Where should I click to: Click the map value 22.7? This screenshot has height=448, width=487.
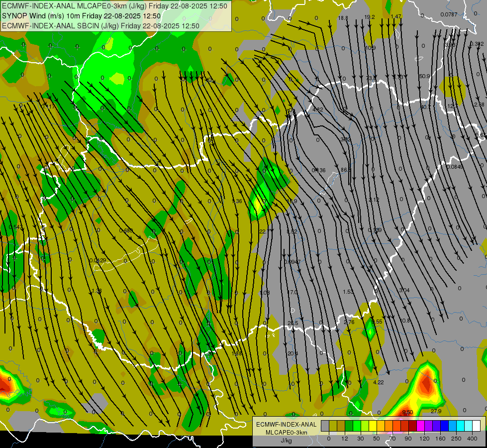coord(264,231)
